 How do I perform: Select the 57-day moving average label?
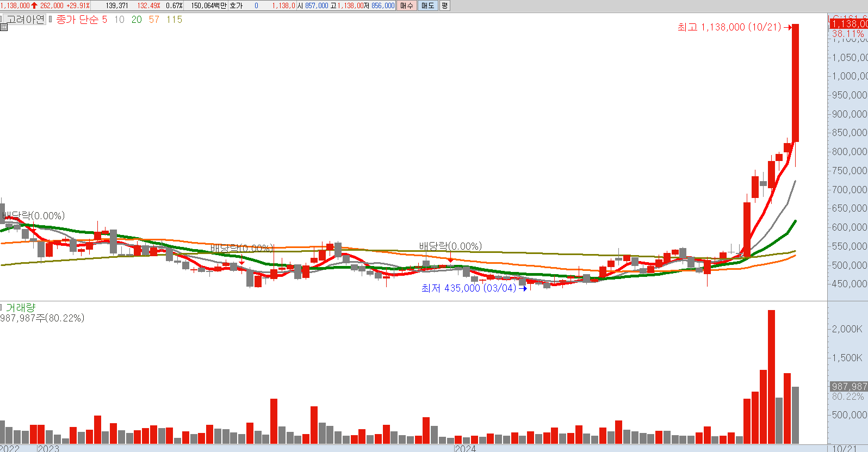[x=154, y=20]
